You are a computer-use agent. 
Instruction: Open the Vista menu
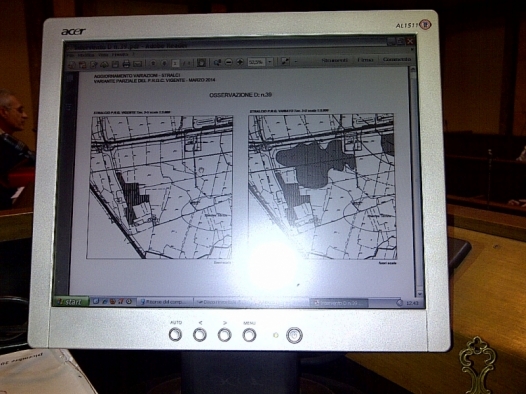pos(102,54)
